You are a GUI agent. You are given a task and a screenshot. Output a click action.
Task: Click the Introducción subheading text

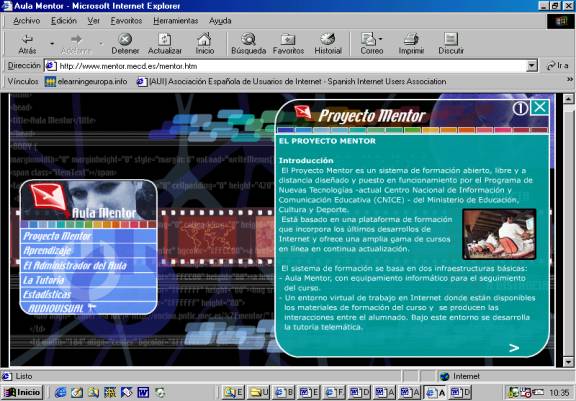click(x=306, y=160)
